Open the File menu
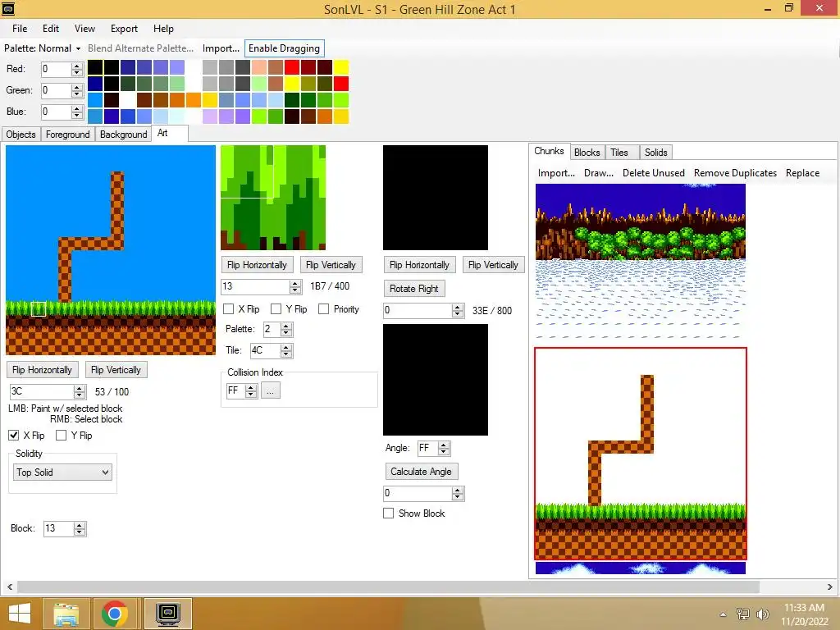Viewport: 840px width, 630px height. (20, 29)
